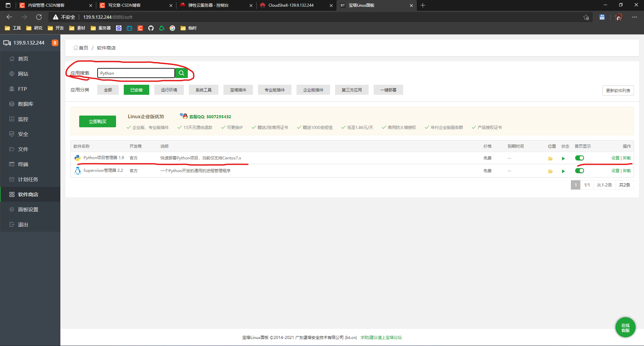
Task: Select the 宝塔插件 category tab
Action: click(238, 90)
